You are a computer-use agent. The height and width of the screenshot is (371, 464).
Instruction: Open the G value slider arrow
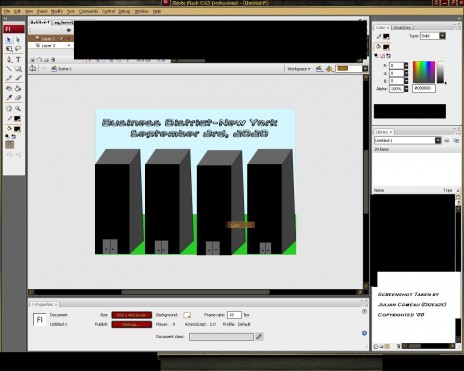click(406, 73)
